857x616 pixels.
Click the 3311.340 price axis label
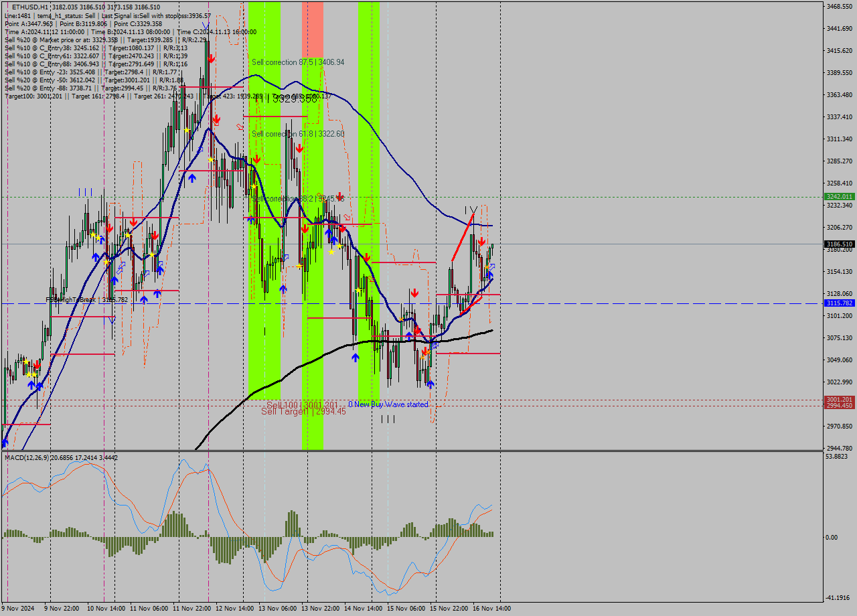(x=839, y=139)
